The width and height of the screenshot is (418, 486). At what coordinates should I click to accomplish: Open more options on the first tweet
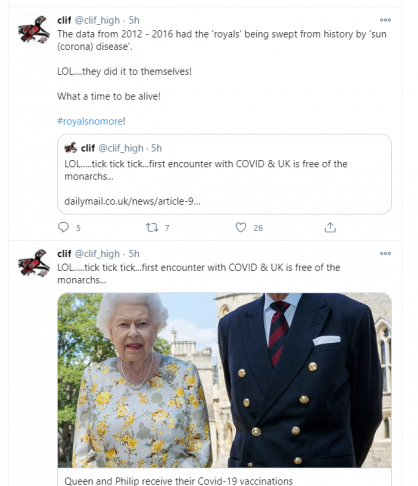tap(385, 20)
